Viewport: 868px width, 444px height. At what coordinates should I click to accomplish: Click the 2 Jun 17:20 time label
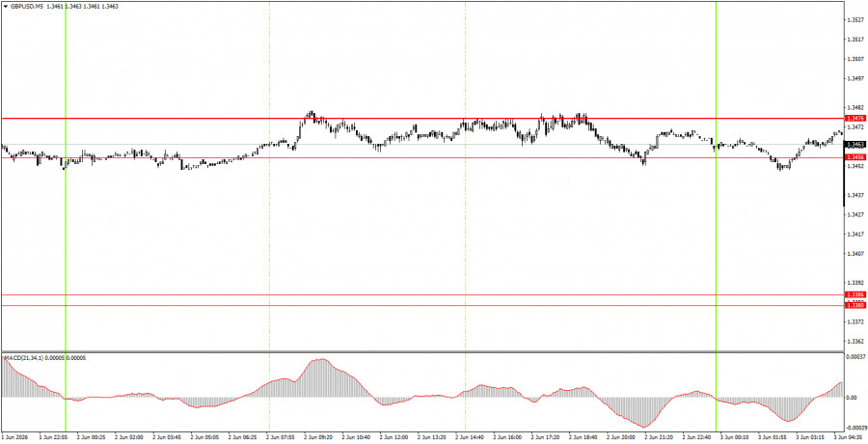pos(545,437)
